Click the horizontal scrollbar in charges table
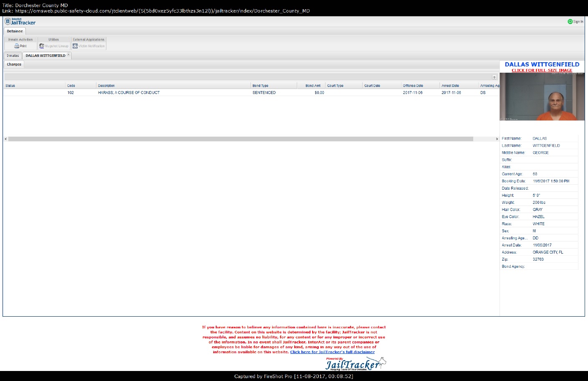This screenshot has width=588, height=381. pyautogui.click(x=240, y=139)
